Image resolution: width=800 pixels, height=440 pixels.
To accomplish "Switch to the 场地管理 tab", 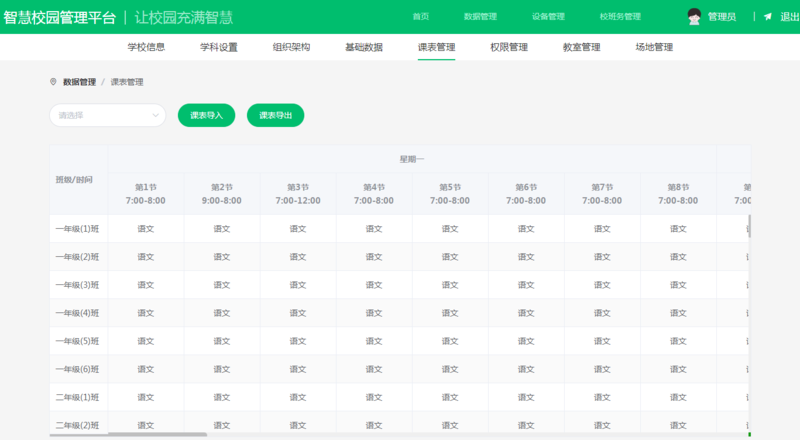I will (x=654, y=47).
